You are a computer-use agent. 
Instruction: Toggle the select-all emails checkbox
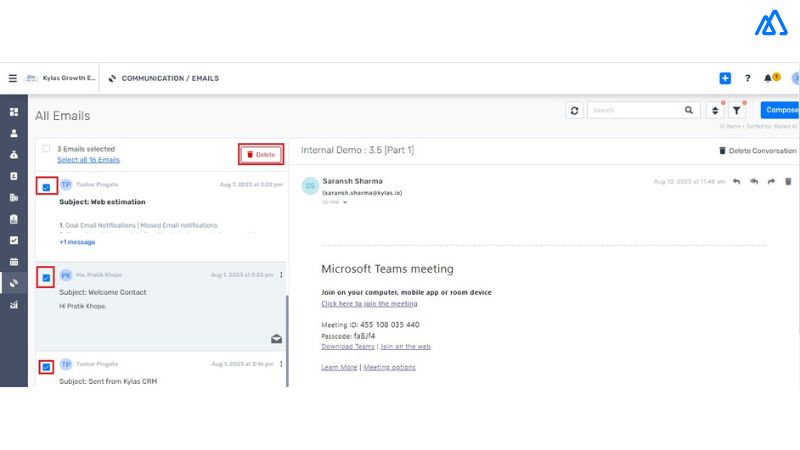46,149
